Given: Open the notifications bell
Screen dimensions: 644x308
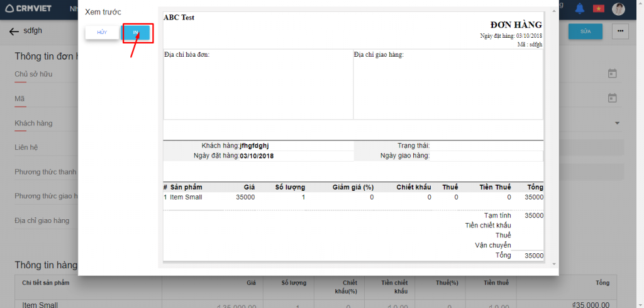Looking at the screenshot, I should [x=579, y=8].
